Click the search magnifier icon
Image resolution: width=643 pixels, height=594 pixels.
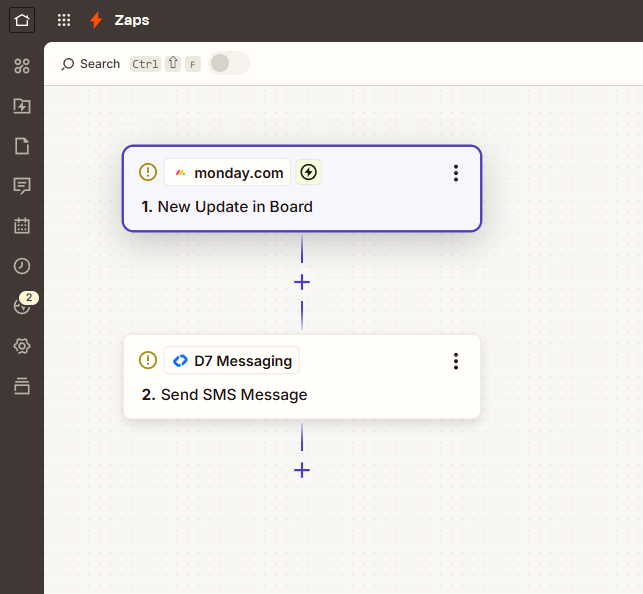67,64
